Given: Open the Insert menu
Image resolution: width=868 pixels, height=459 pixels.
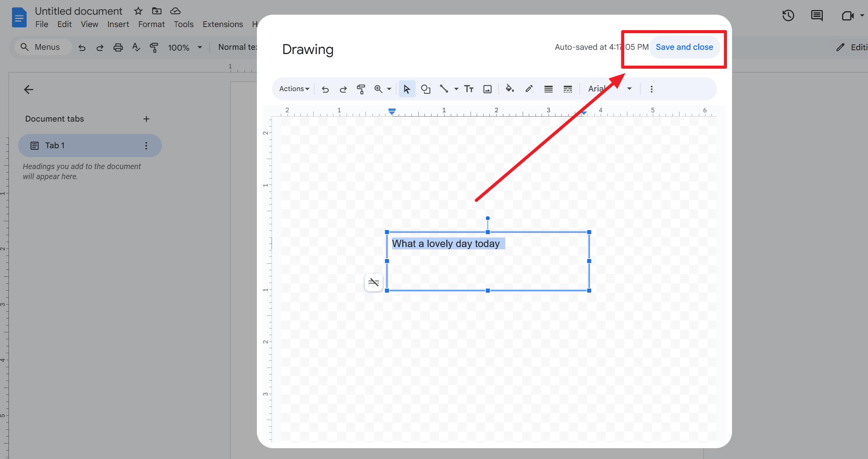Looking at the screenshot, I should coord(118,24).
